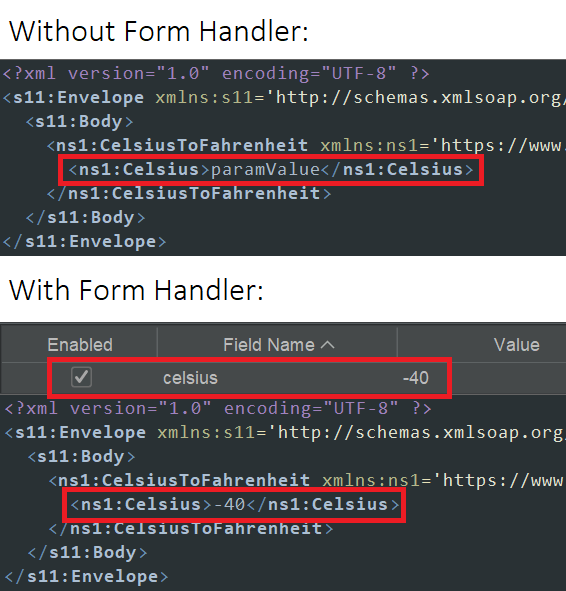Sort by Field Name ascending arrow
The width and height of the screenshot is (566, 591).
(327, 345)
